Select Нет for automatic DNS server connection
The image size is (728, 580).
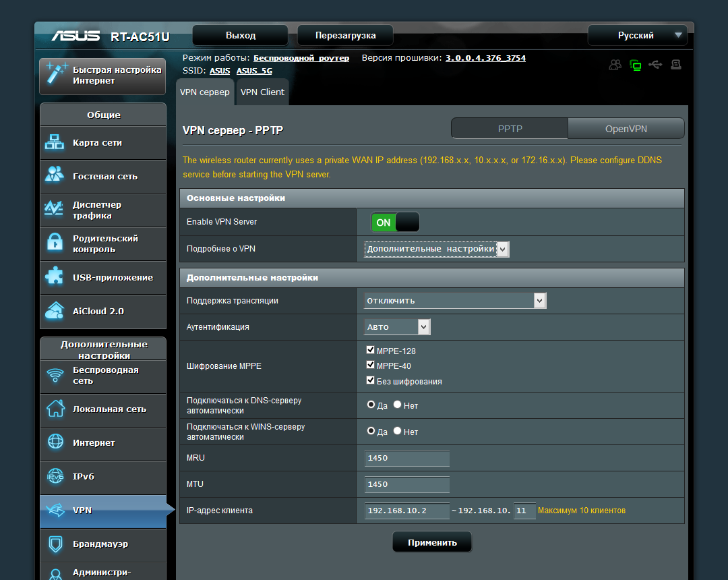click(x=398, y=405)
